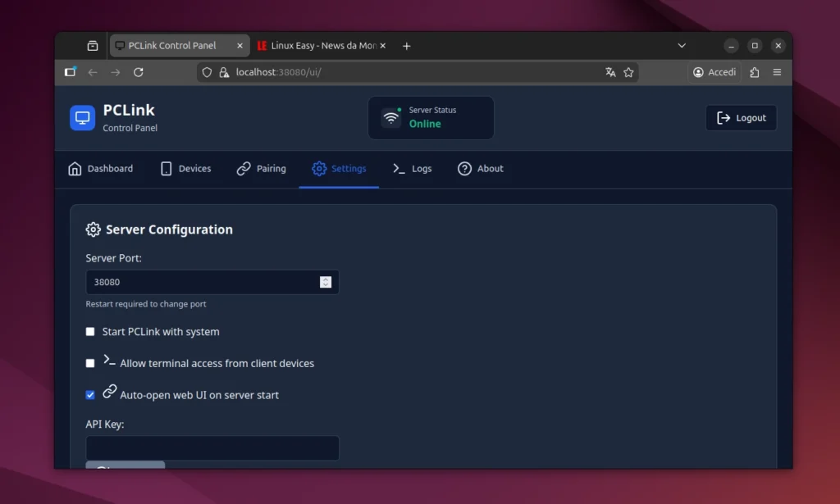Reload the page with the refresh icon
The width and height of the screenshot is (840, 504).
click(x=139, y=72)
